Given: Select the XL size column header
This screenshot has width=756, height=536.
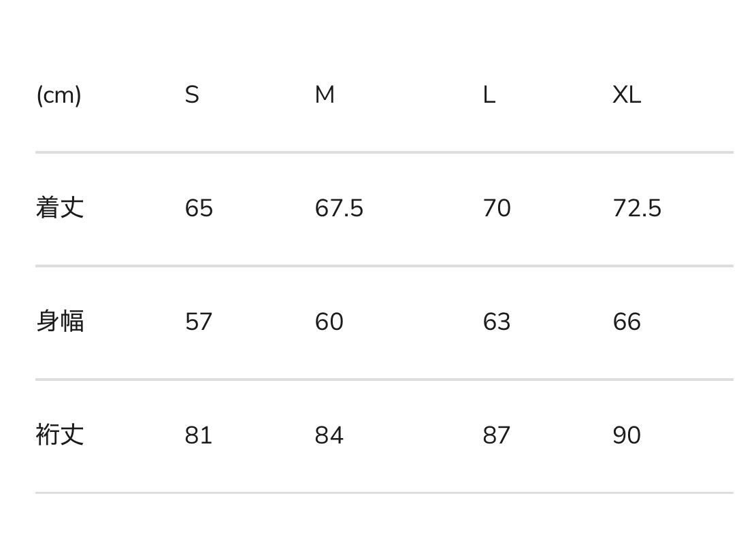Looking at the screenshot, I should point(627,95).
